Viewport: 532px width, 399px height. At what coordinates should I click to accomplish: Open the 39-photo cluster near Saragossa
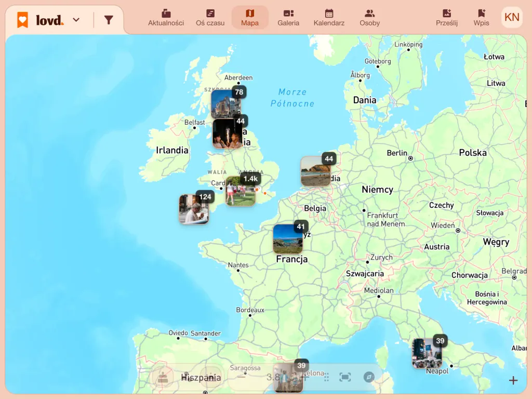(288, 378)
